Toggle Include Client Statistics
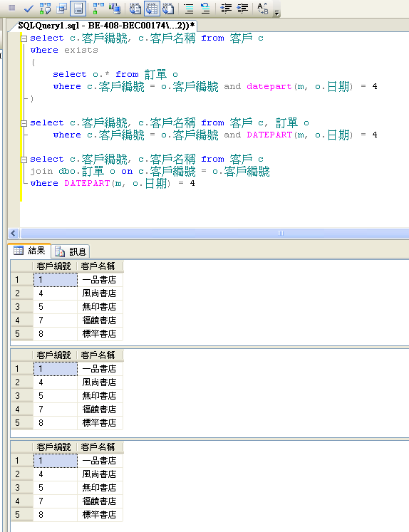The width and height of the screenshot is (409, 532). pyautogui.click(x=115, y=8)
